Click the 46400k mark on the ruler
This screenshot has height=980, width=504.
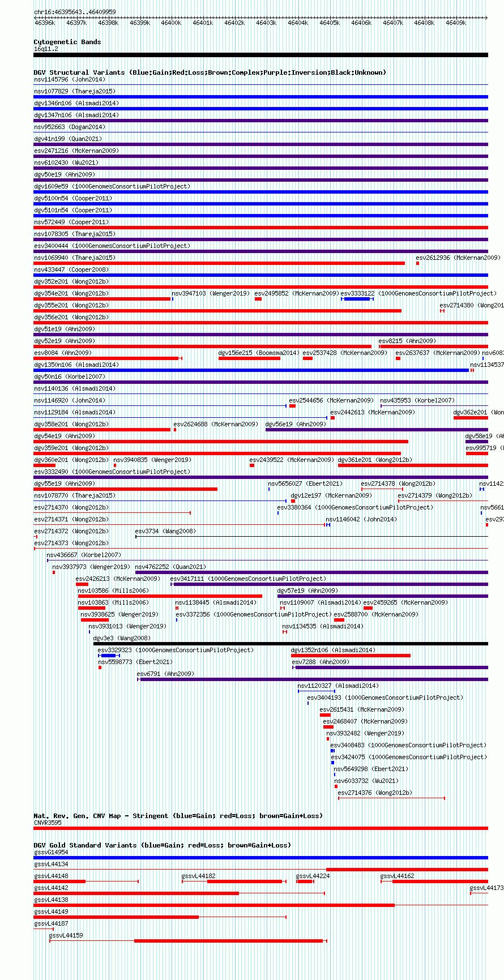171,23
